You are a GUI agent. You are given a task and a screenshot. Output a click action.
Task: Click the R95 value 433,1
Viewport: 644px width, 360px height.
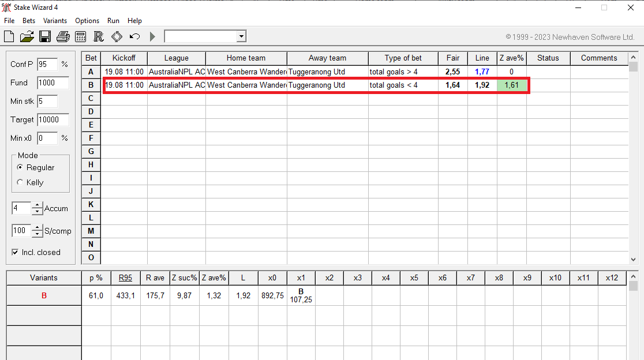(125, 295)
